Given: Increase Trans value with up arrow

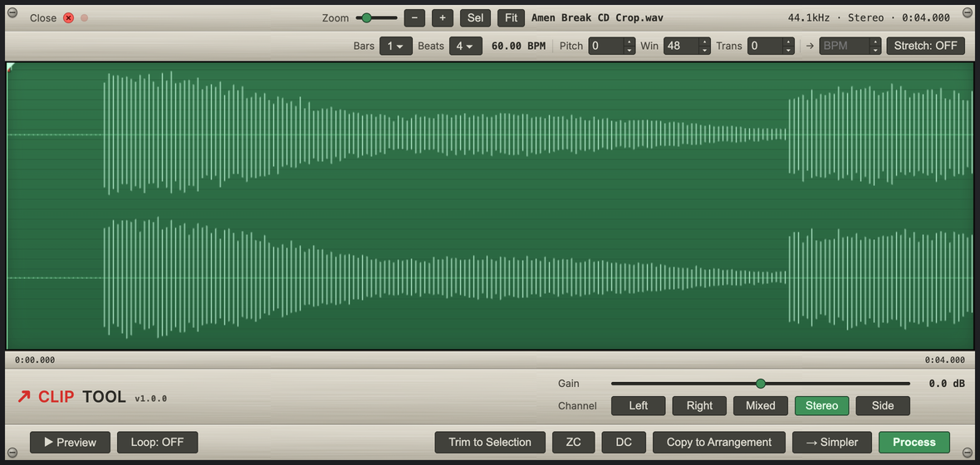Looking at the screenshot, I should coord(789,42).
